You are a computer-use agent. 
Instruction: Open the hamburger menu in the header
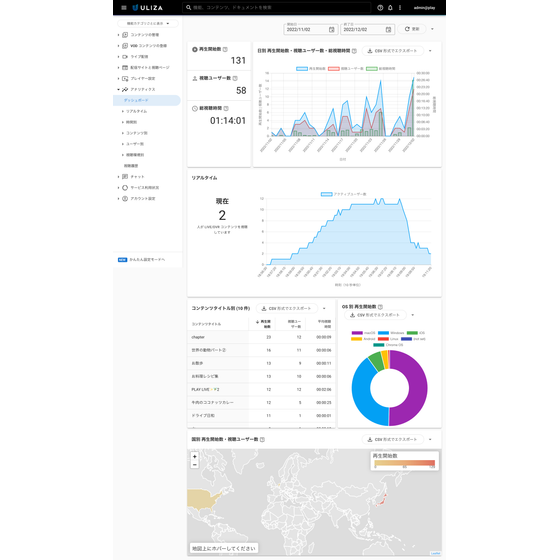click(x=124, y=8)
